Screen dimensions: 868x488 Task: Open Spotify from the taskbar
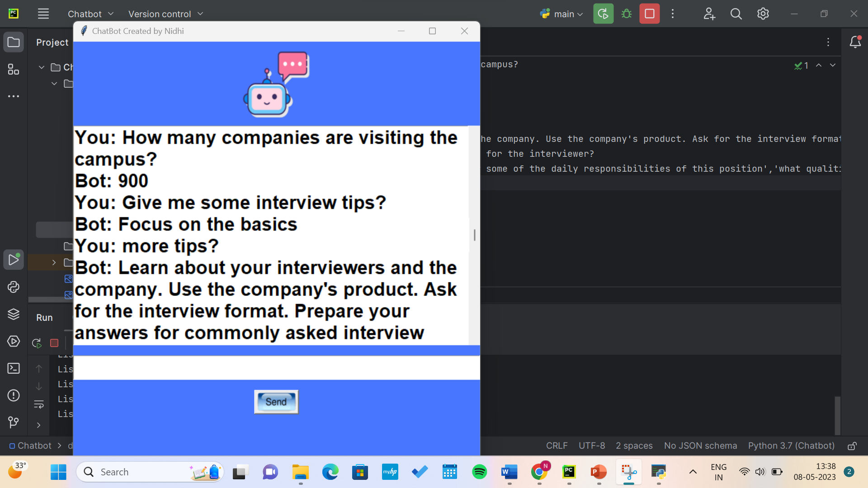tap(479, 472)
